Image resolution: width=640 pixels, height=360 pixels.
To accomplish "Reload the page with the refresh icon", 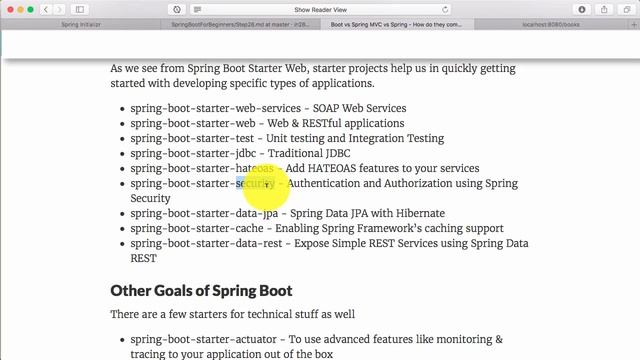I will [445, 9].
